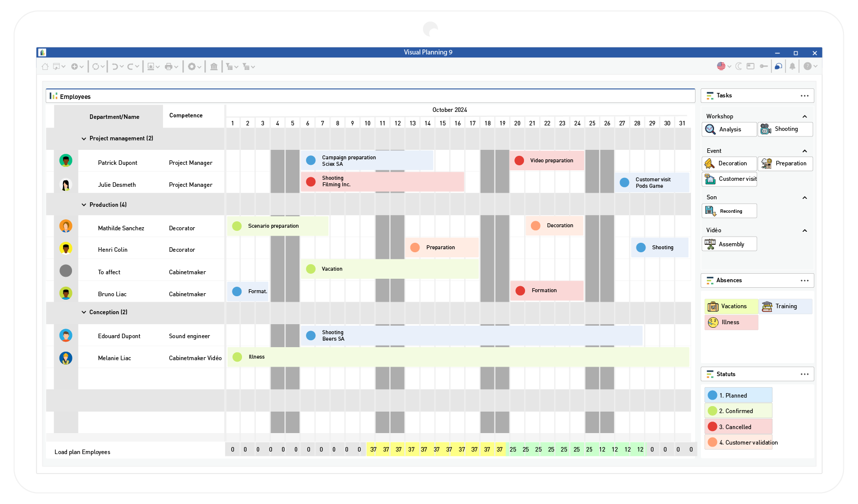Select the Campaign preparation Sciex SA task bar

click(x=366, y=161)
